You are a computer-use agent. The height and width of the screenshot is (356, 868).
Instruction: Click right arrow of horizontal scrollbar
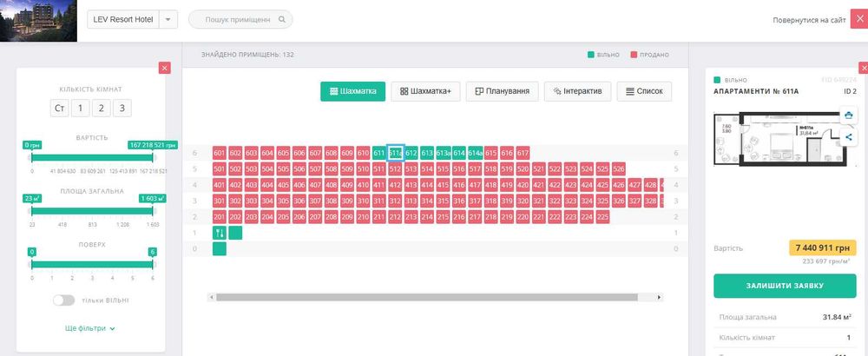point(659,297)
